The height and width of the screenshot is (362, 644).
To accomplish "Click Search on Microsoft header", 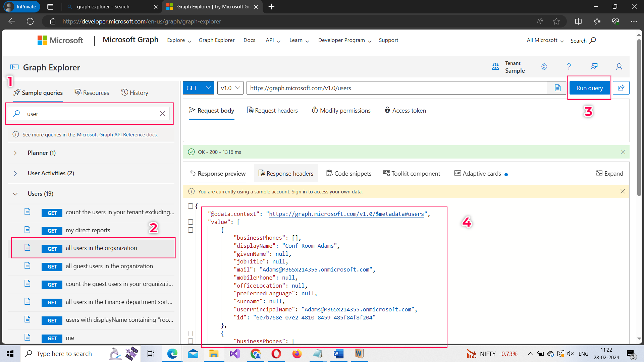I will pyautogui.click(x=583, y=41).
